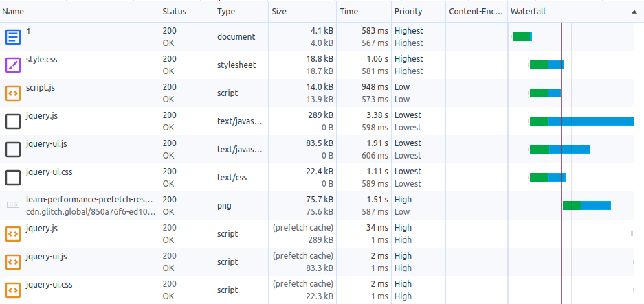Select the jquery.js request taking 34 ms
This screenshot has height=304, width=644.
(41, 228)
